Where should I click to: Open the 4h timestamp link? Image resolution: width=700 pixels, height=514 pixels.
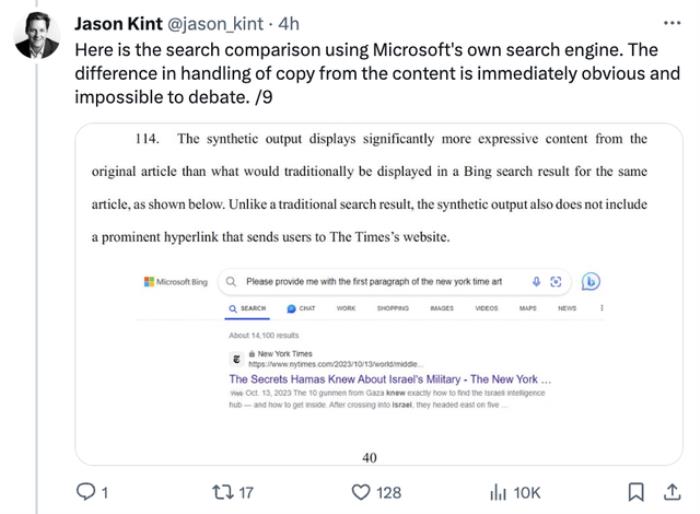289,24
